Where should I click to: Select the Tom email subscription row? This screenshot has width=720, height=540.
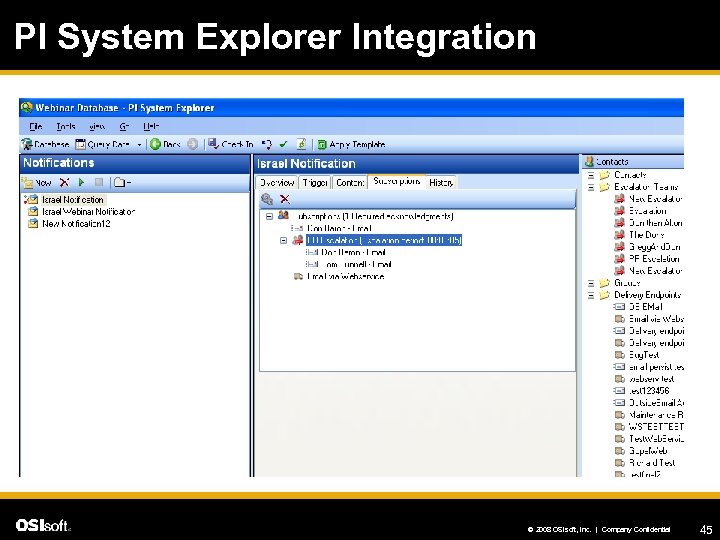(356, 264)
